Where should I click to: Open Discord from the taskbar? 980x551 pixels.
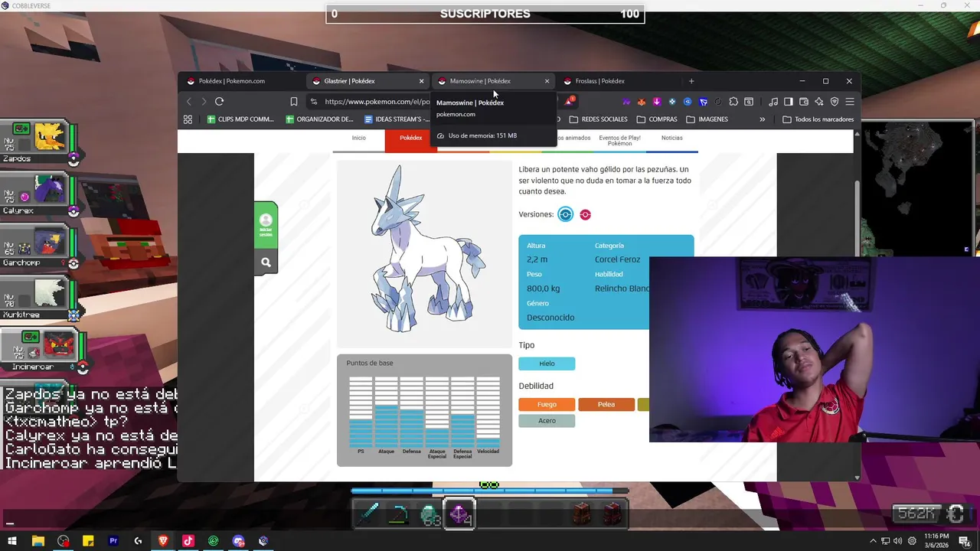pyautogui.click(x=238, y=541)
